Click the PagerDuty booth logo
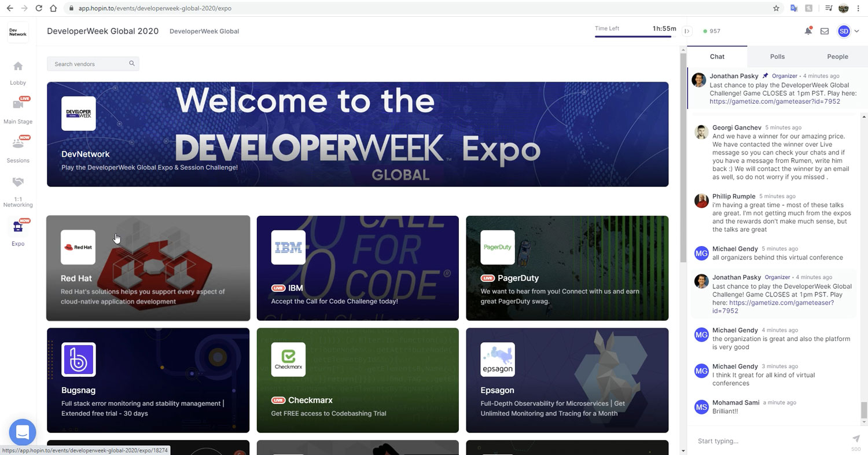Screen dimensions: 868x455 coord(498,247)
